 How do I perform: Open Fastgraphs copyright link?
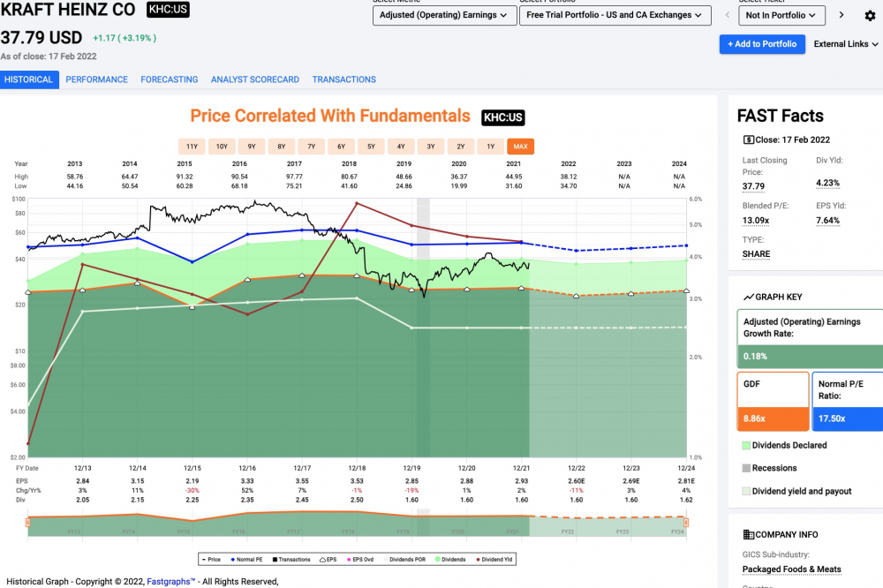click(x=170, y=581)
